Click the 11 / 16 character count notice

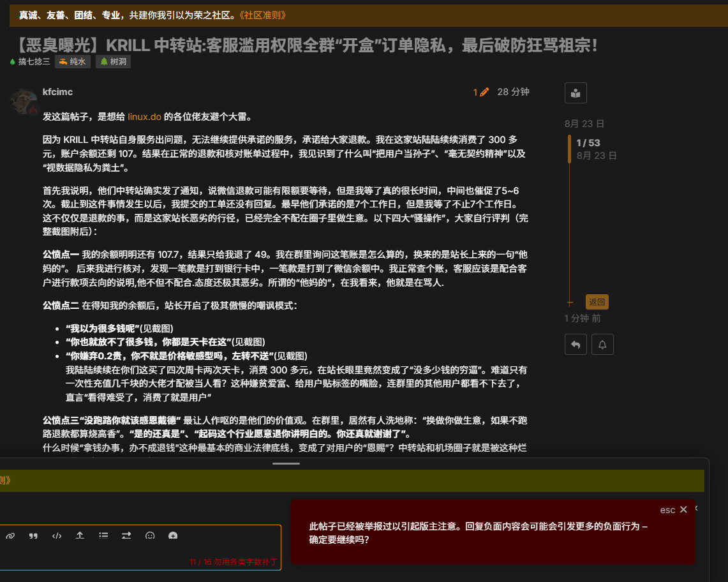[233, 562]
